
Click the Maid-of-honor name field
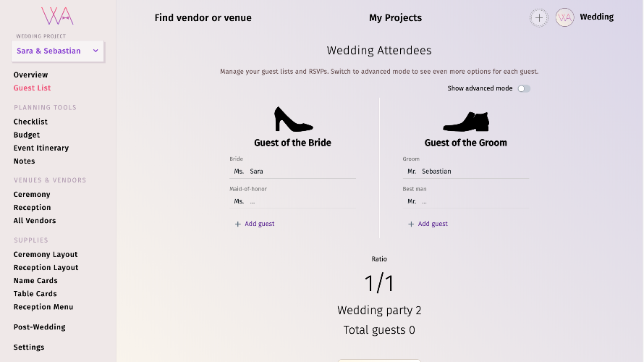coord(302,201)
